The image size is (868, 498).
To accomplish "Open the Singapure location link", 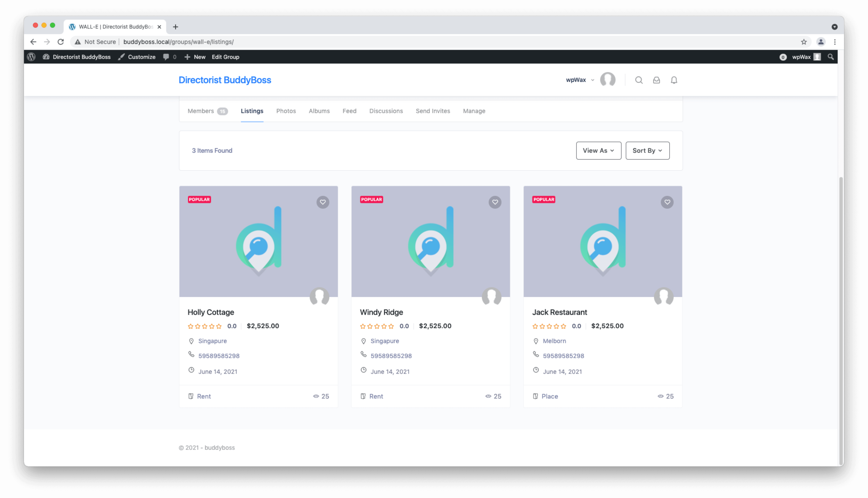I will click(212, 341).
